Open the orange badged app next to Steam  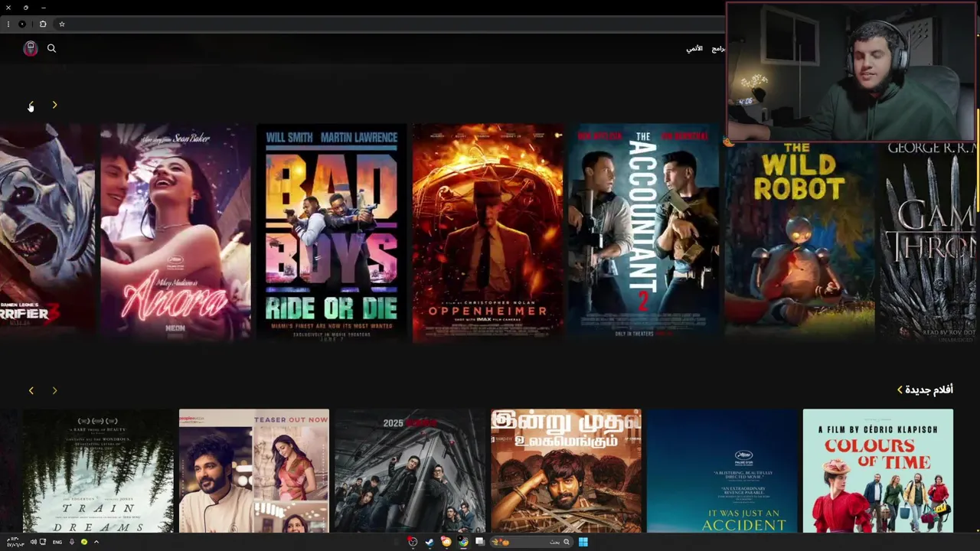[x=446, y=542]
